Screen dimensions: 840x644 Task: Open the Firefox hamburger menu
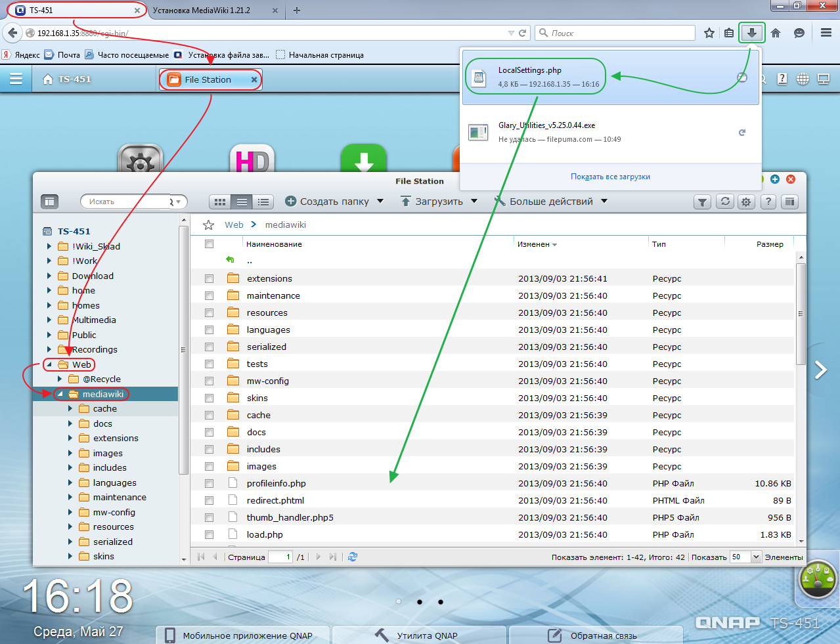point(826,33)
